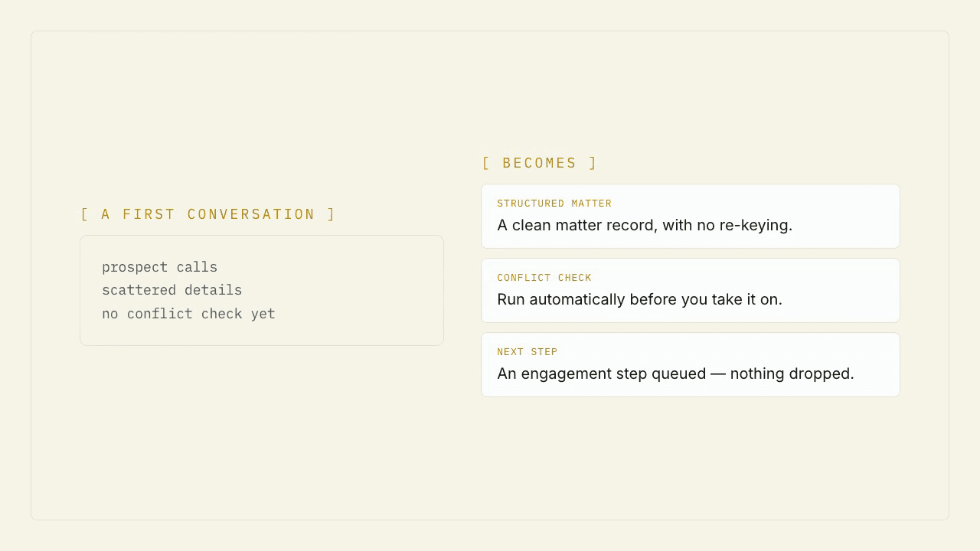This screenshot has height=551, width=980.
Task: Click the BECOMES heading
Action: coord(540,163)
